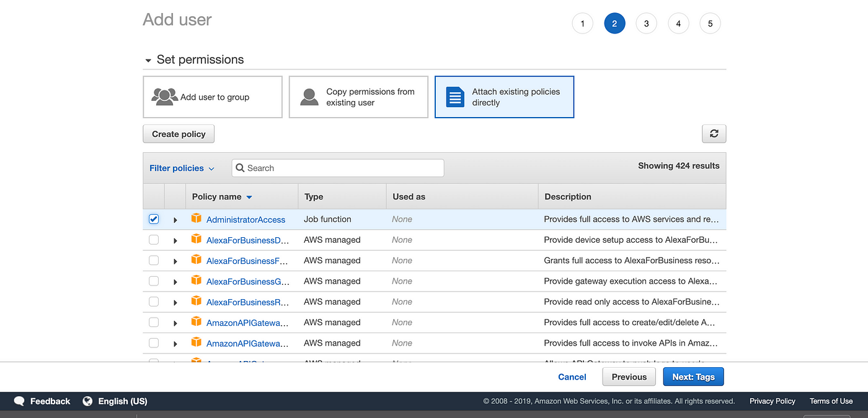Click the Copy permissions user silhouette icon
The image size is (868, 418).
pyautogui.click(x=309, y=97)
